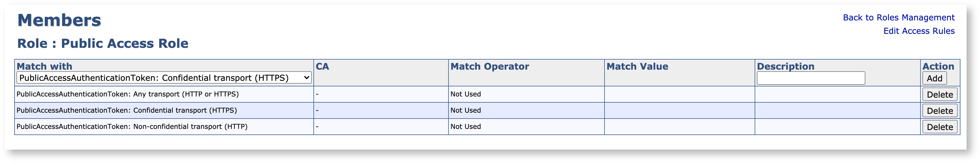
Task: Delete the Non-confidential transport (HTTP) member
Action: click(939, 127)
